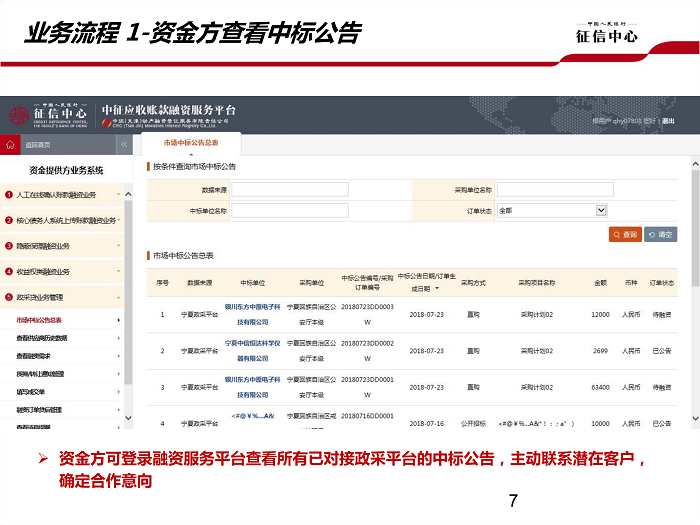Click the main panel scrollbar's up arrow

pos(694,162)
